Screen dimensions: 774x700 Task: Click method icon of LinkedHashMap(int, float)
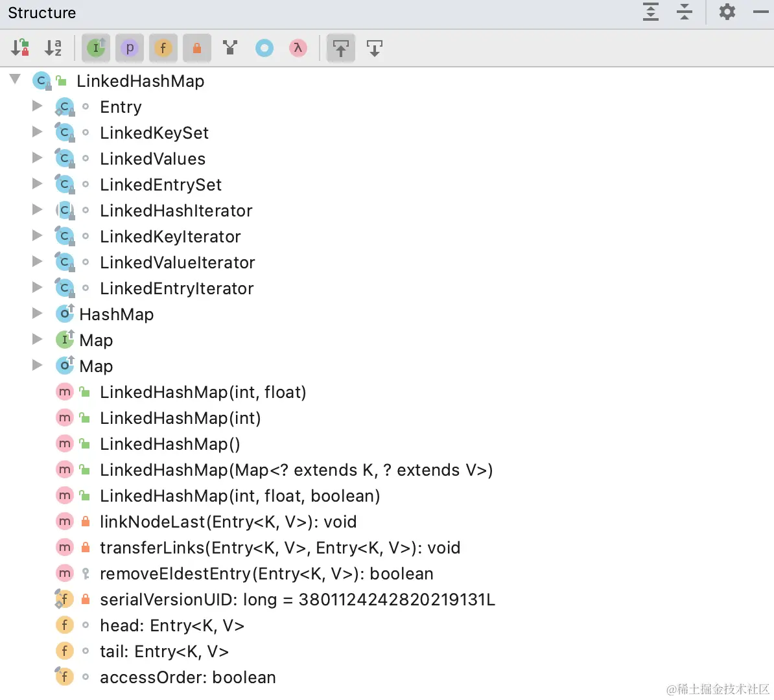[x=65, y=392]
